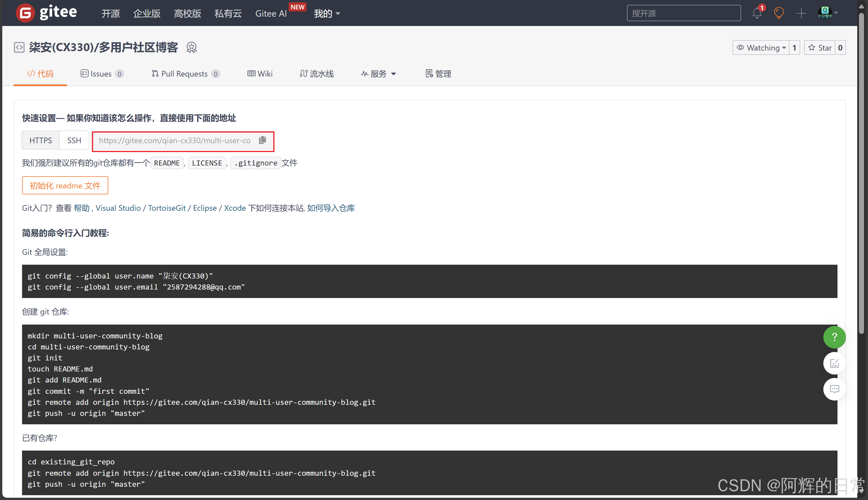Open the floating chat message icon

834,389
